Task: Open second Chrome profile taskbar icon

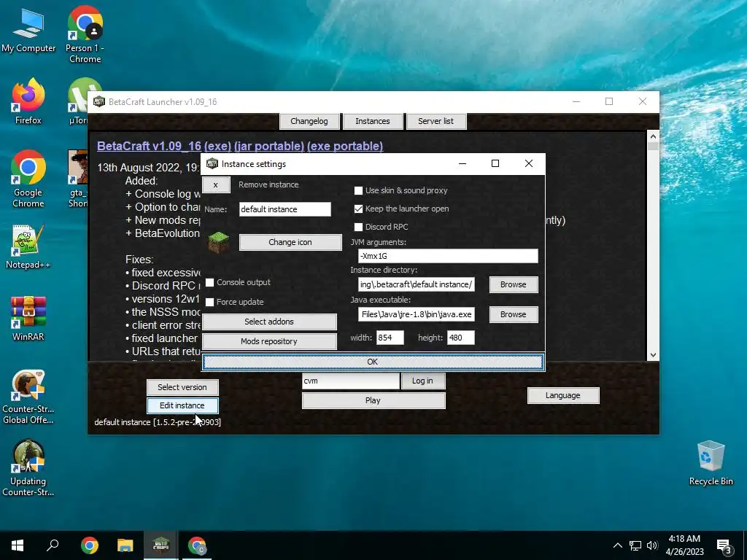Action: pos(197,545)
